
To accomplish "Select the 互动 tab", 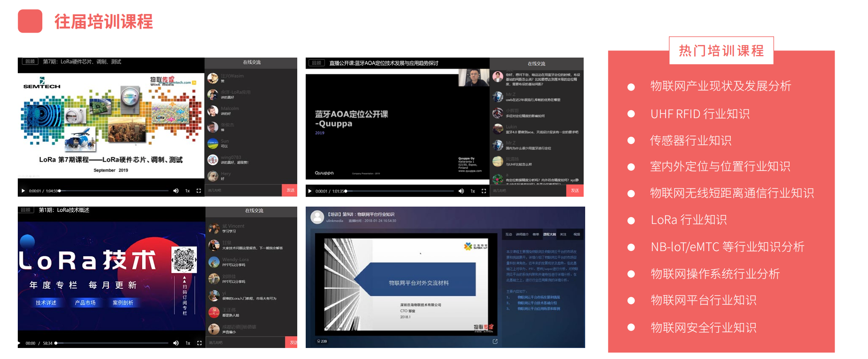I will [509, 234].
